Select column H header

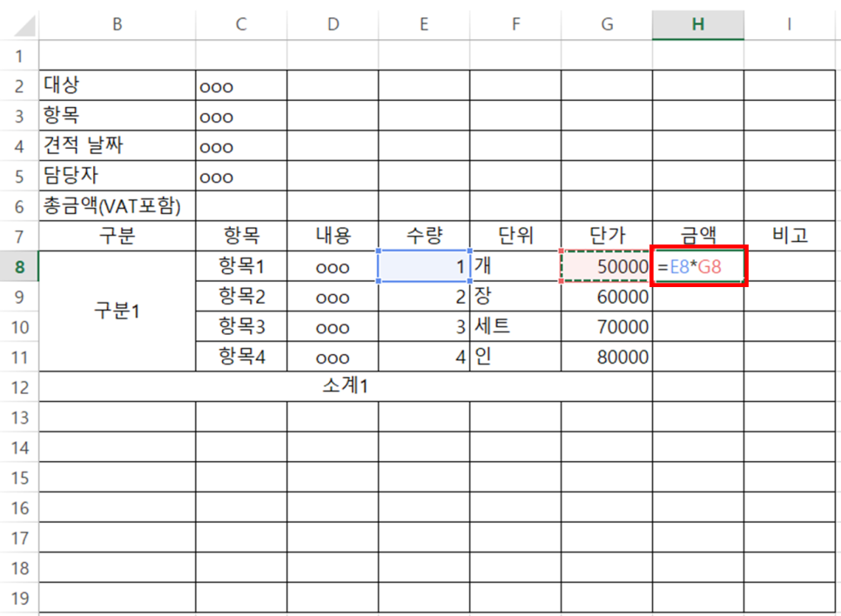(698, 24)
